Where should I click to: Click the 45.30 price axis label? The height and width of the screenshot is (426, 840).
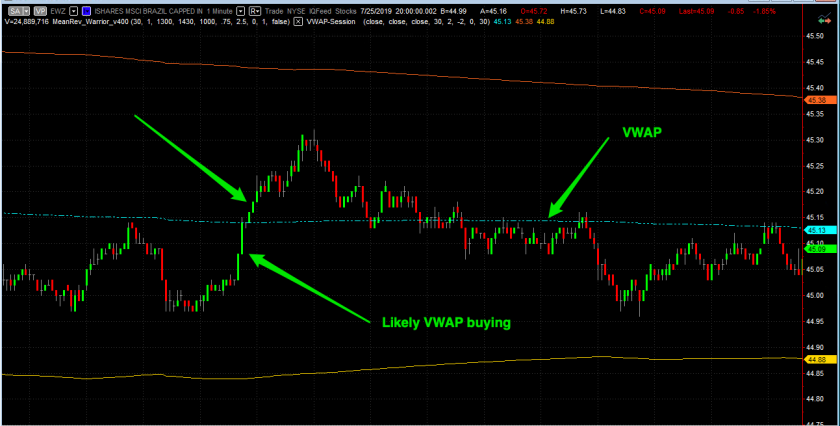816,140
